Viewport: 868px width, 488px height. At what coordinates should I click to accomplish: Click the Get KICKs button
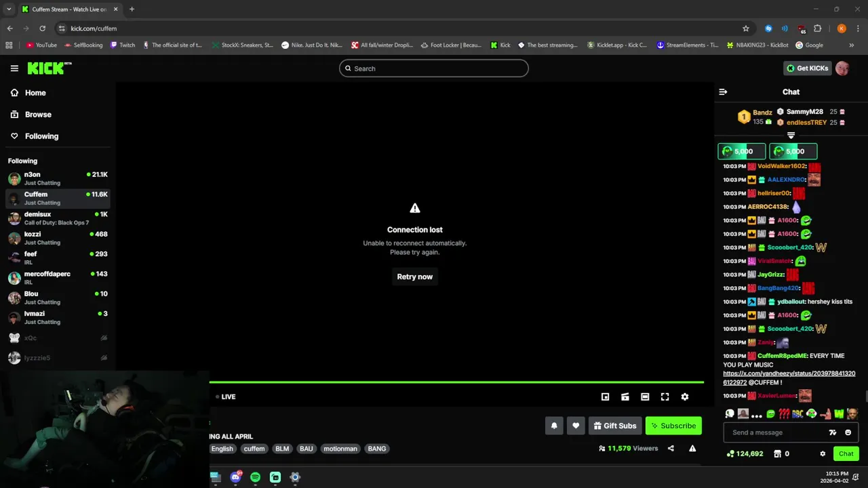(807, 68)
